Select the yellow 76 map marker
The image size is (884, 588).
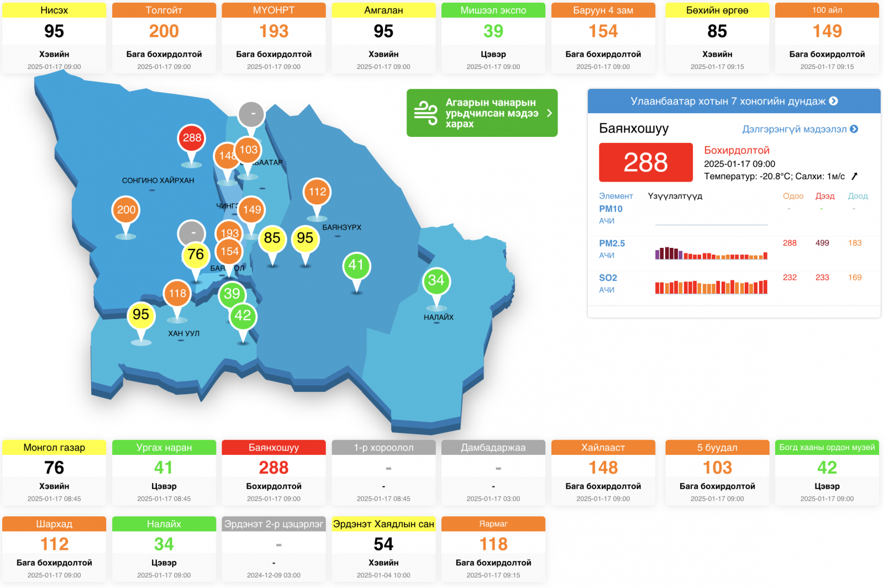click(x=196, y=255)
